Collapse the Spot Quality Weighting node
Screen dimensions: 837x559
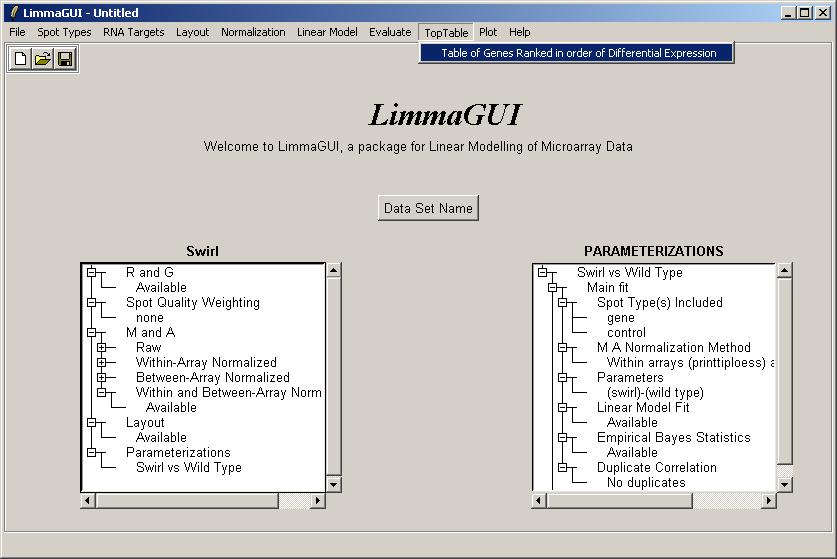pyautogui.click(x=91, y=303)
